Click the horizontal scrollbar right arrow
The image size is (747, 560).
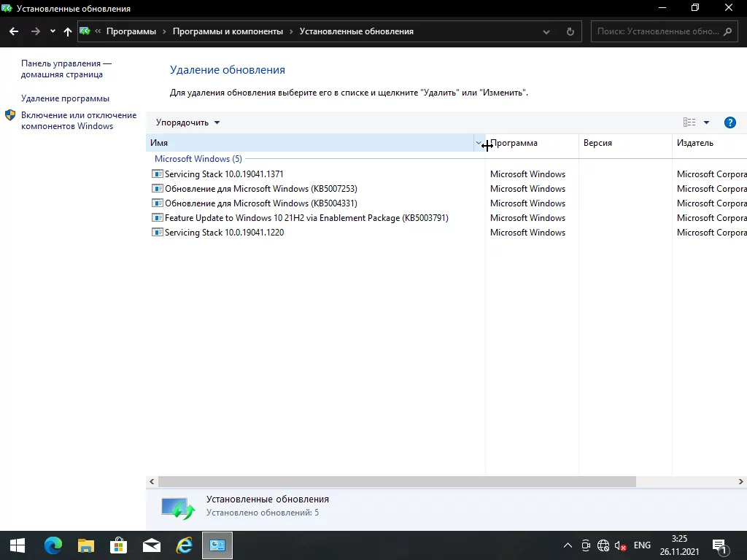(741, 481)
